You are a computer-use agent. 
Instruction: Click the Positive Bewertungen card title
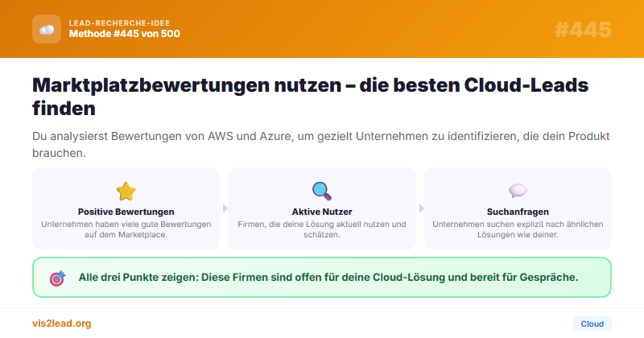click(x=126, y=212)
